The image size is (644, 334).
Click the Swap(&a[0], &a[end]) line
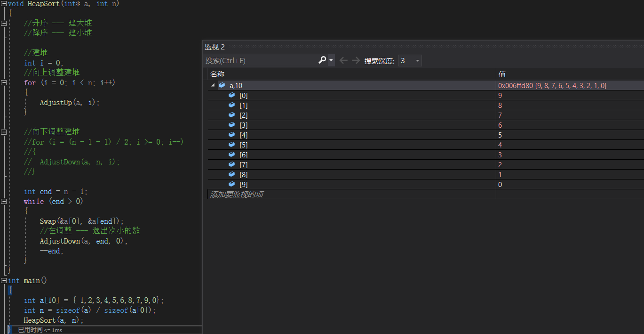coord(82,221)
